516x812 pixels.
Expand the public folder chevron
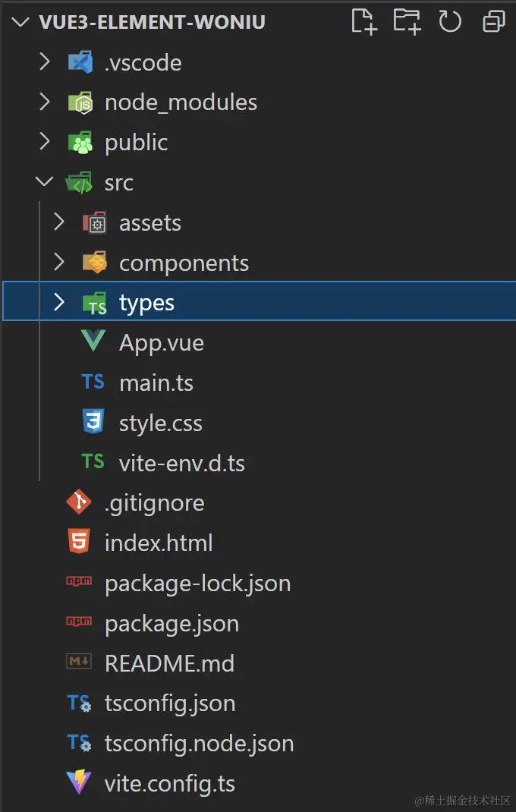45,142
